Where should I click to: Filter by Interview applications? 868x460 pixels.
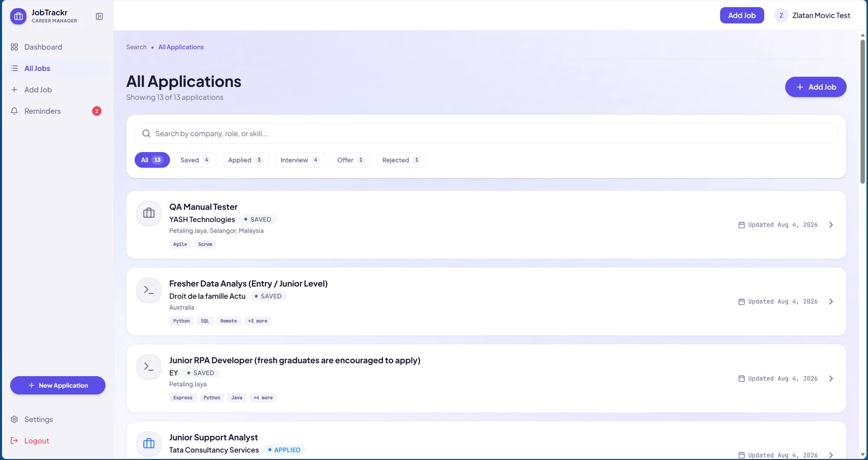click(x=300, y=160)
